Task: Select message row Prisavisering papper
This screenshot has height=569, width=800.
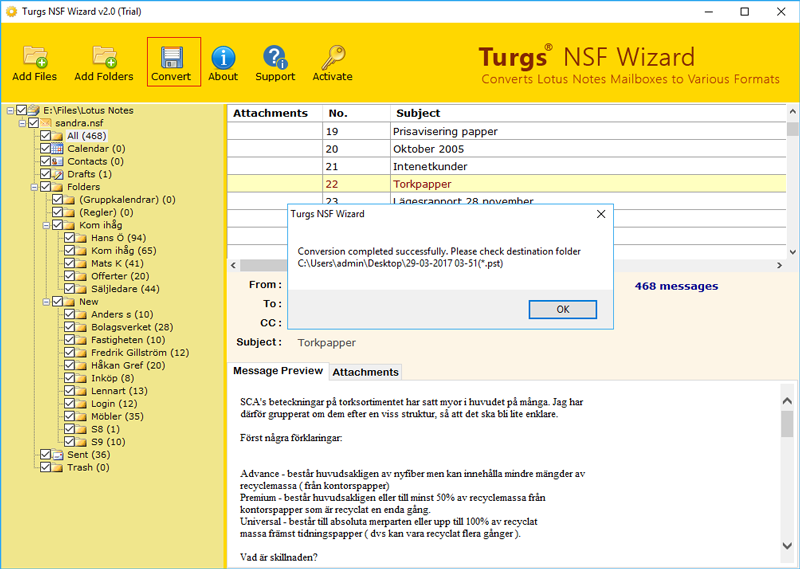Action: point(507,132)
